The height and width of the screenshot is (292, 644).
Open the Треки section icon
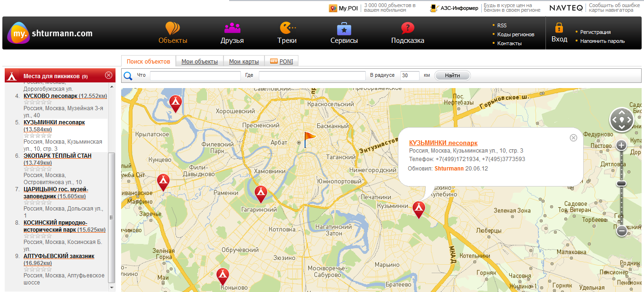point(287,28)
